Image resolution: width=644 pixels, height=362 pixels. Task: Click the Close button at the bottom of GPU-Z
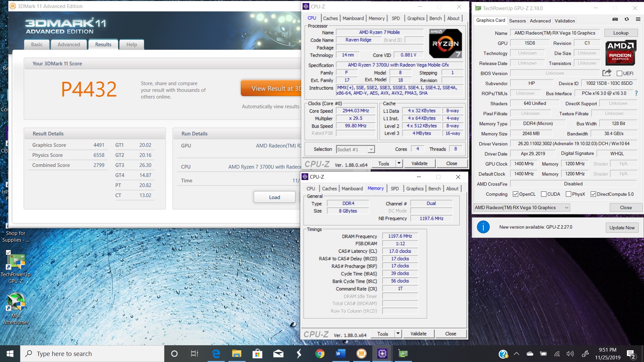(x=626, y=207)
